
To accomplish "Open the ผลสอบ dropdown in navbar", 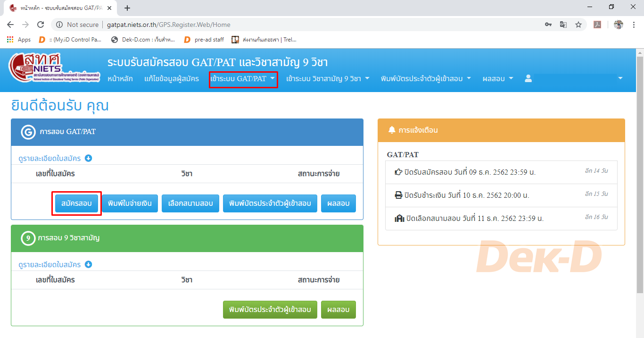I will point(497,79).
